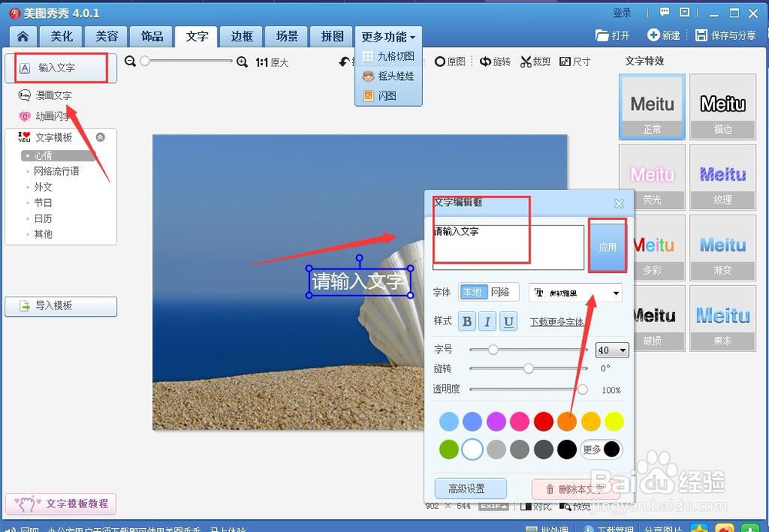Click the 输入文字 input text button
Viewport: 769px width, 532px height.
pos(61,68)
